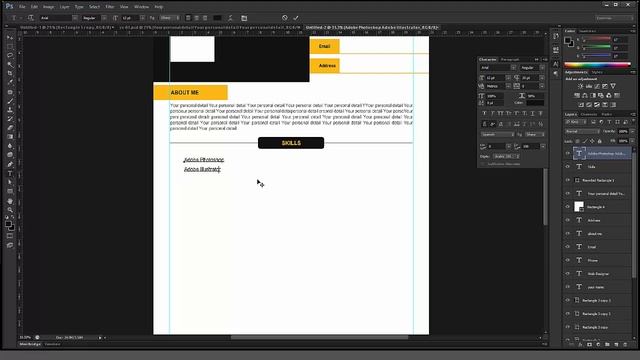Select the Zoom tool in toolbox

(10, 210)
